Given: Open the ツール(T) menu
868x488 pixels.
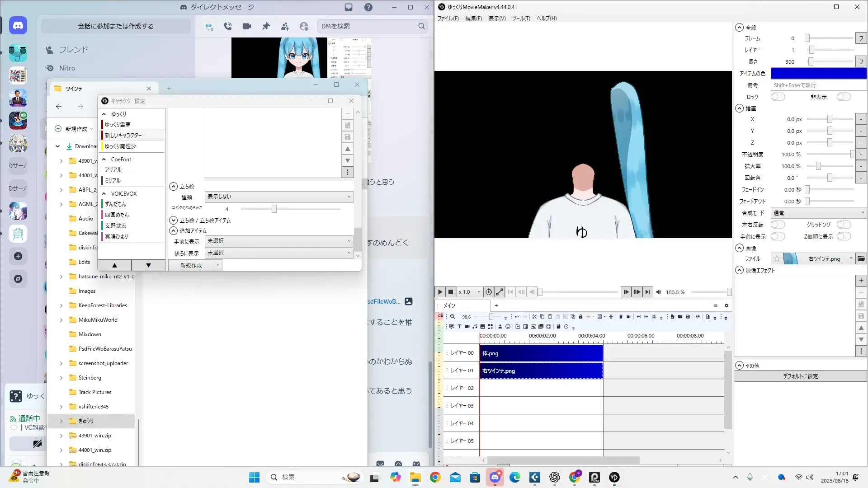Looking at the screenshot, I should coord(521,19).
